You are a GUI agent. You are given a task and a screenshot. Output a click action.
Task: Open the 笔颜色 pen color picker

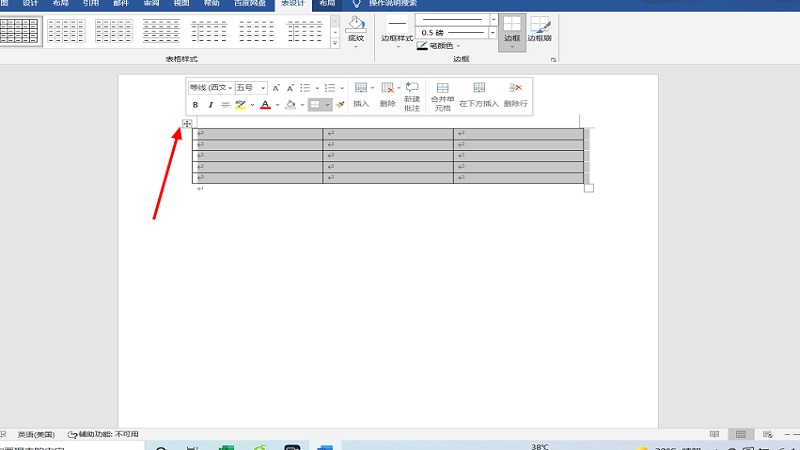tap(438, 46)
